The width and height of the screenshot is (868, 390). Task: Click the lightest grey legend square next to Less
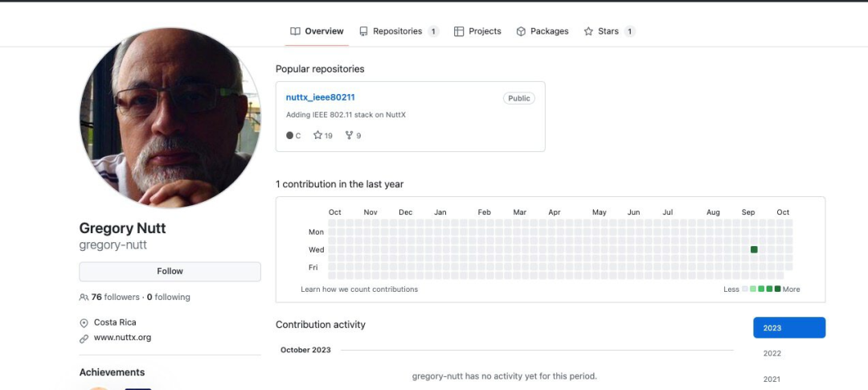coord(745,289)
